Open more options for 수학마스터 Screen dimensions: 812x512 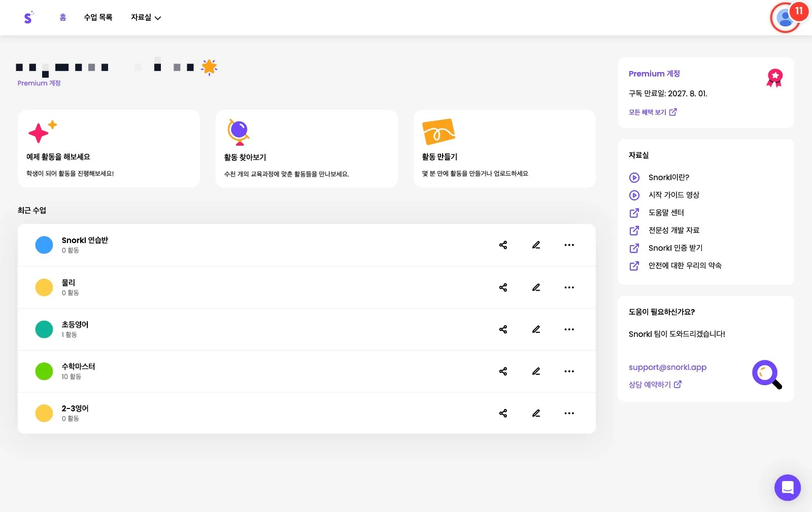click(569, 371)
